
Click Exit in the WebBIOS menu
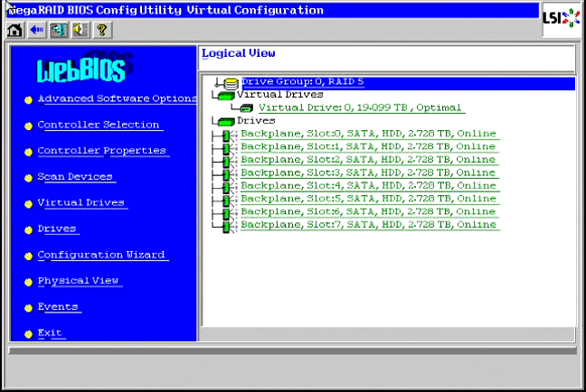point(50,333)
